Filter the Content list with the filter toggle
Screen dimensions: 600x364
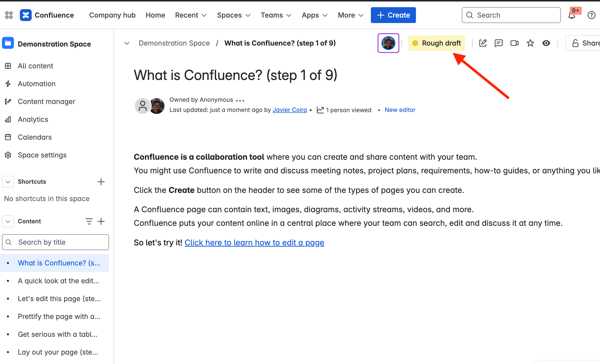(89, 221)
